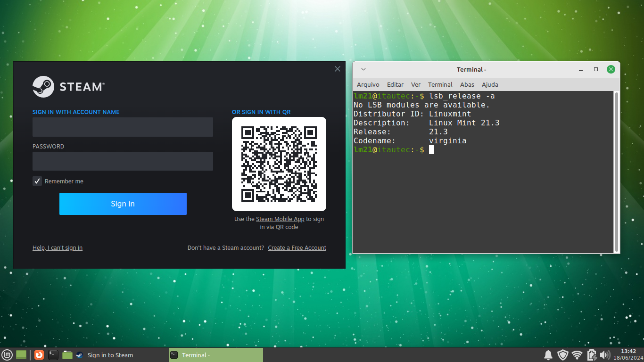The width and height of the screenshot is (644, 362).
Task: Click the 'virginia' codename text in Terminal
Action: coord(448,141)
